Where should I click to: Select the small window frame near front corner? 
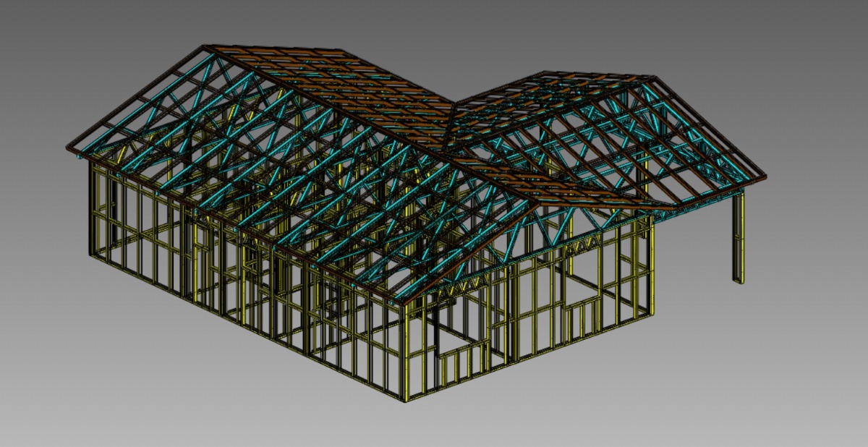click(x=463, y=363)
